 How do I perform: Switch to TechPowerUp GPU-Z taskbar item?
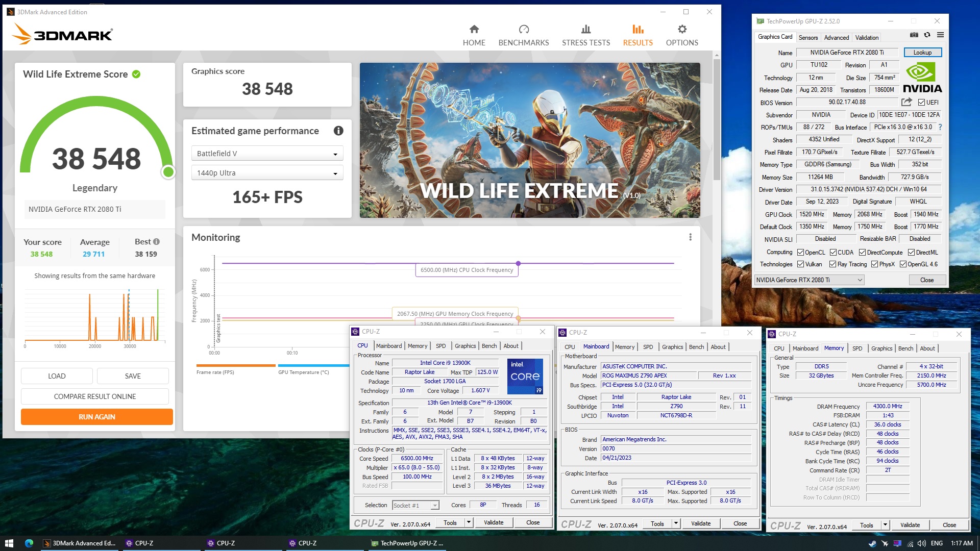[407, 543]
